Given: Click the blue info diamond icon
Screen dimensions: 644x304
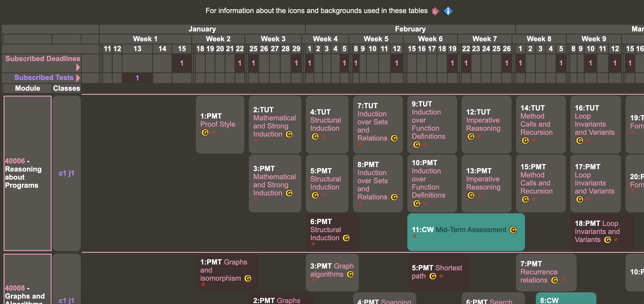Looking at the screenshot, I should coord(448,11).
